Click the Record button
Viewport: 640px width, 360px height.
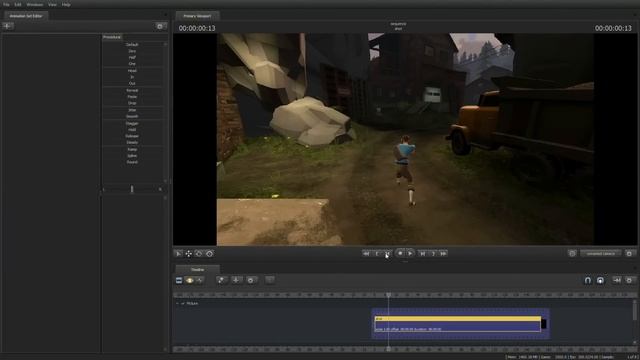pos(400,253)
